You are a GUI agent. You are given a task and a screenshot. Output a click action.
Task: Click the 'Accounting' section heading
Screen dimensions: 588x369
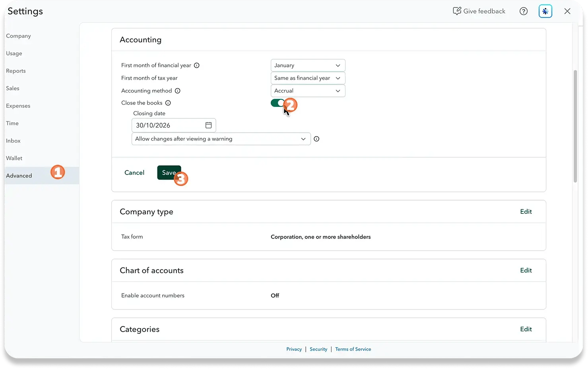coord(141,40)
